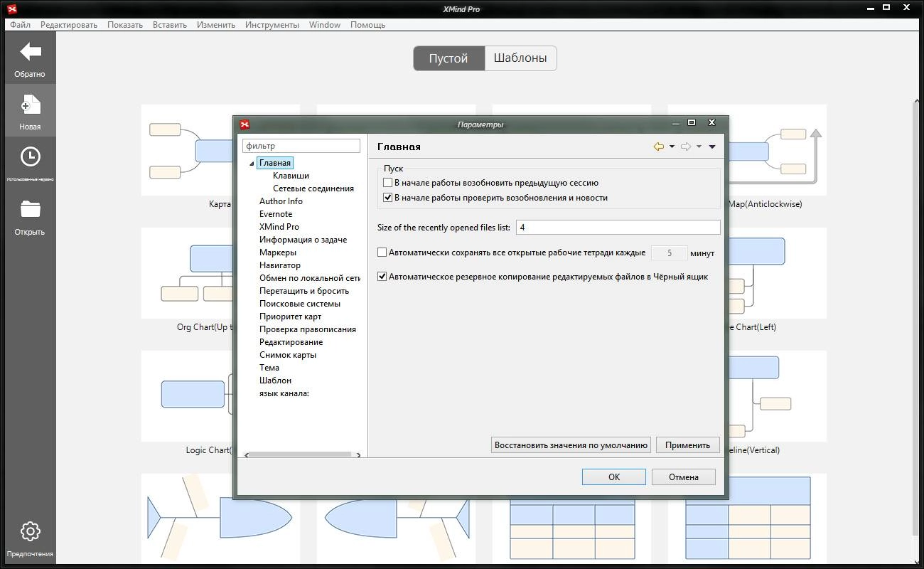924x569 pixels.
Task: Select Снимок карты tree item
Action: pyautogui.click(x=288, y=355)
